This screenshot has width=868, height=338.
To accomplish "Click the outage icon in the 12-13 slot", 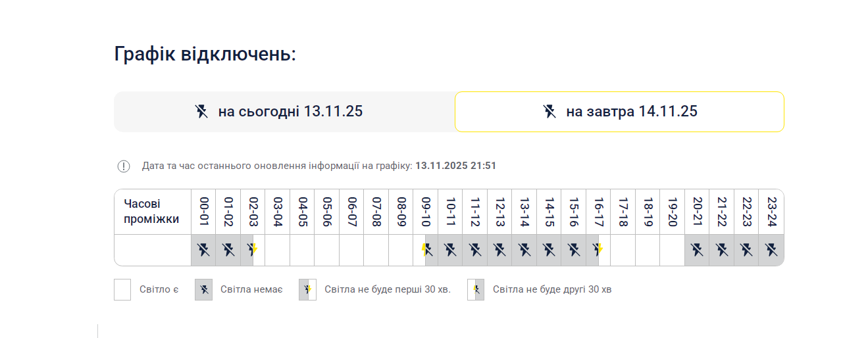I will (x=499, y=250).
